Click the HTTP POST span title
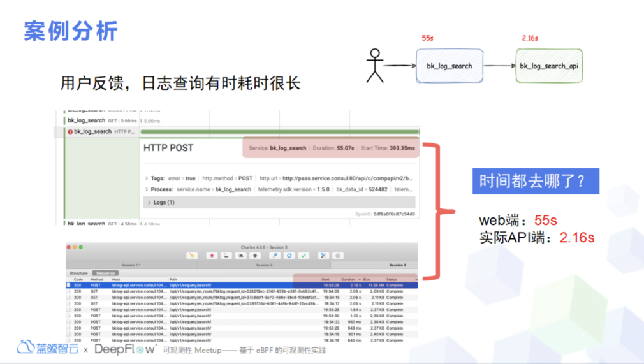 168,149
